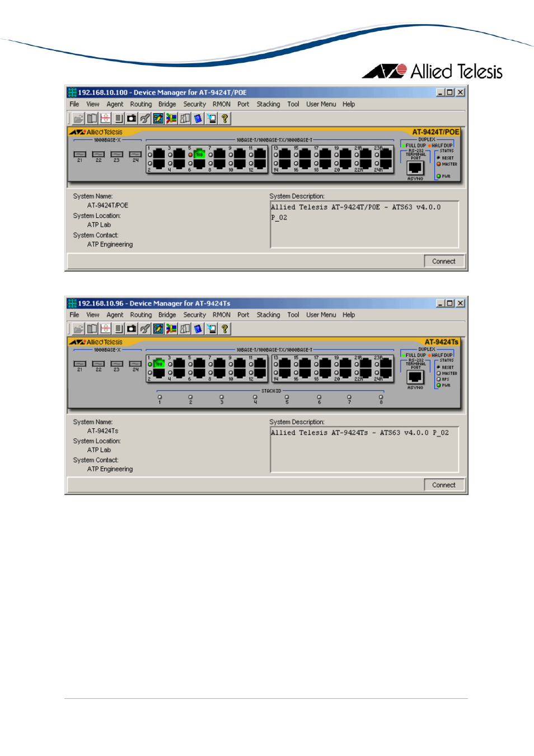
Task: Select port 13 on the AT-9424T/POE switch
Action: (285, 154)
